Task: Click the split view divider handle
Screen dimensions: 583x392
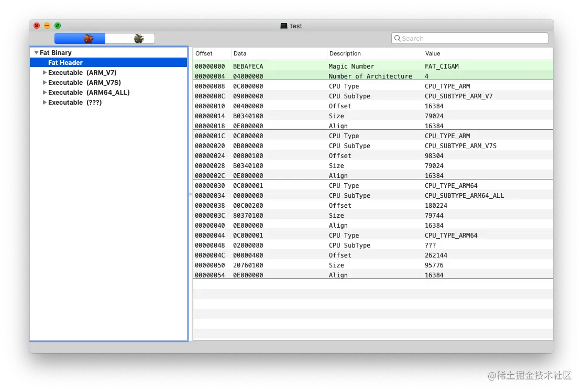Action: point(190,194)
